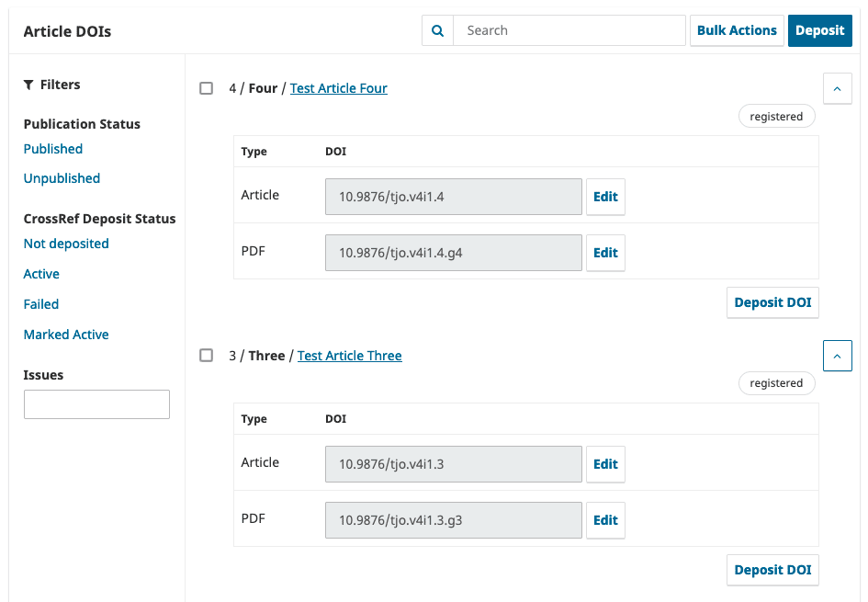This screenshot has width=868, height=602.
Task: Click the search magnifying glass icon
Action: [x=437, y=30]
